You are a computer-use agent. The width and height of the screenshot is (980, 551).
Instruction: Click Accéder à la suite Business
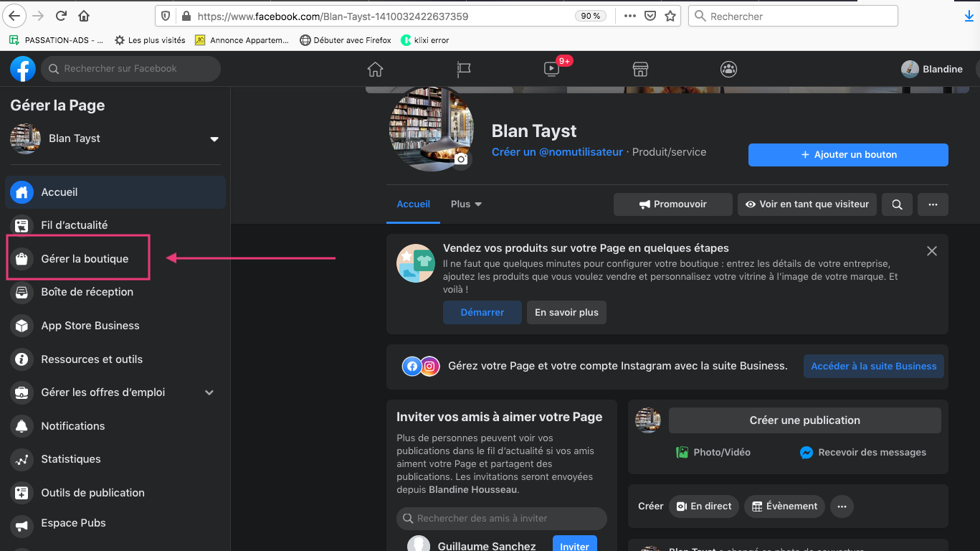tap(873, 366)
